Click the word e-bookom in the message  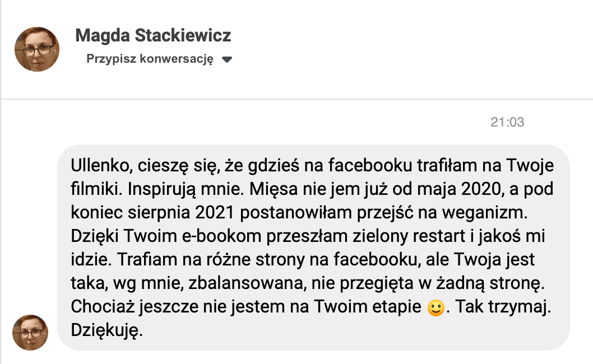(221, 236)
